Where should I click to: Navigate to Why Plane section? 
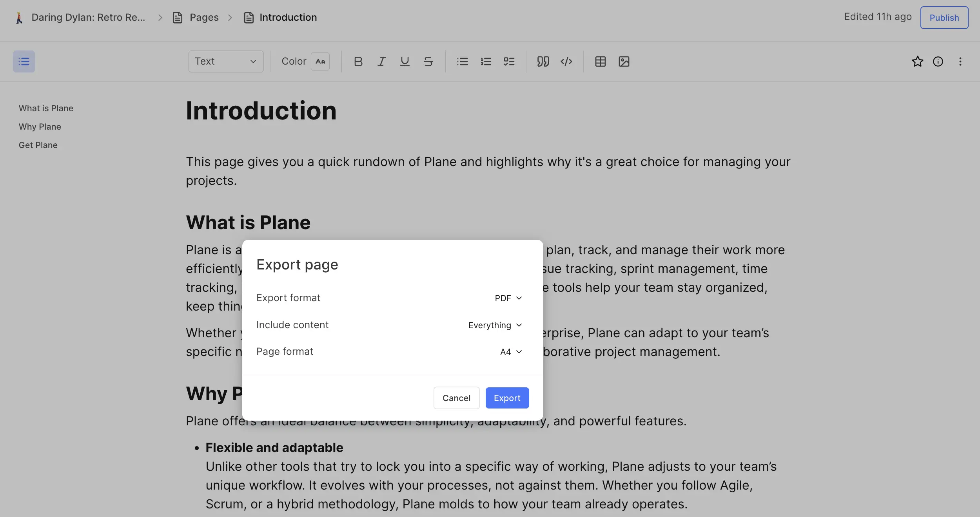39,127
